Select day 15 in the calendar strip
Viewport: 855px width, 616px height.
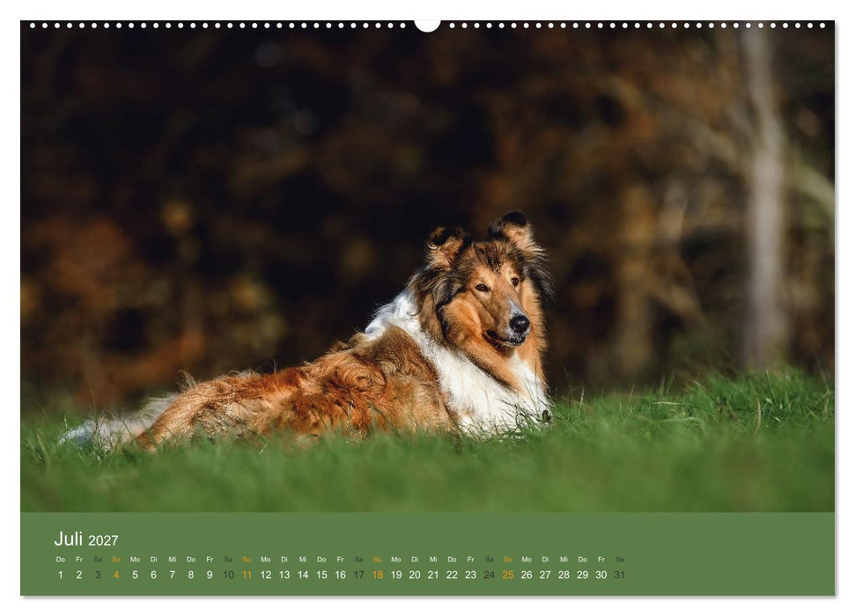(321, 575)
